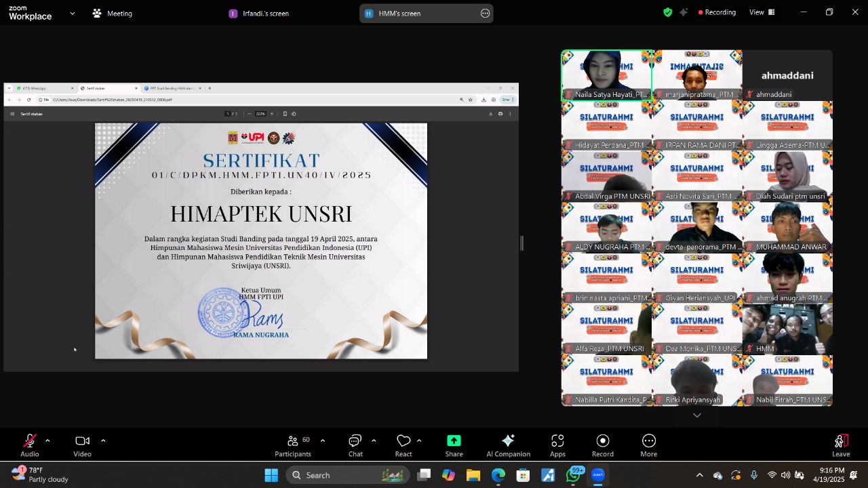This screenshot has width=868, height=488.
Task: Select Naila Satya Hayati's video tile
Action: tap(606, 75)
